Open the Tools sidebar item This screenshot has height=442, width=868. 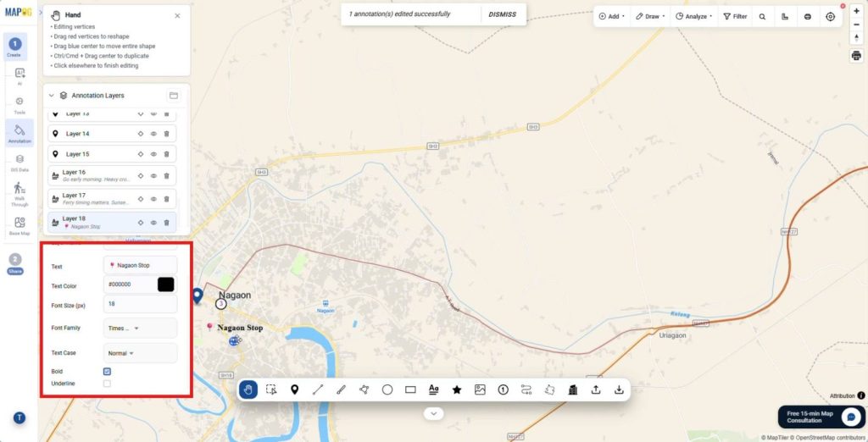pyautogui.click(x=19, y=105)
